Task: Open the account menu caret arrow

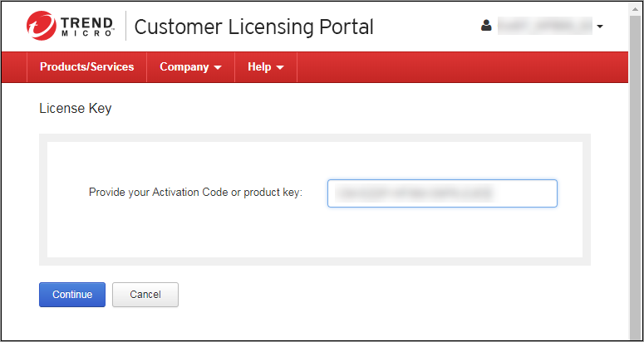Action: pyautogui.click(x=600, y=27)
